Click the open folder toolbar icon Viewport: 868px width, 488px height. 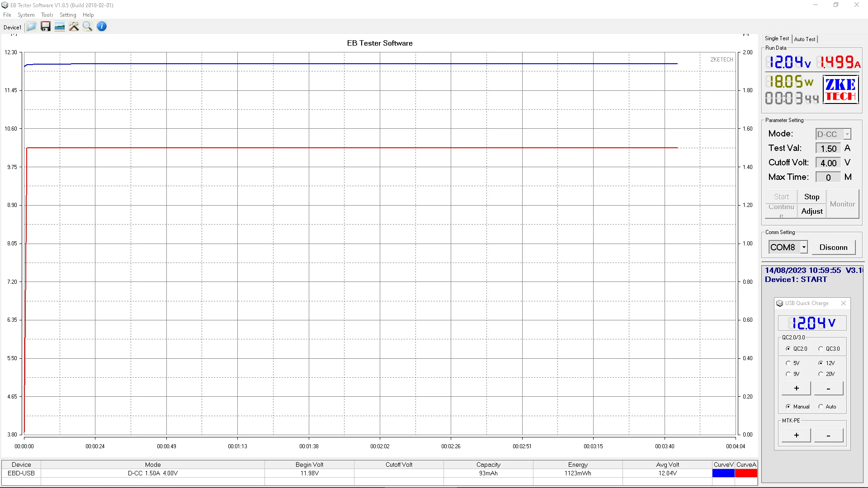click(31, 27)
